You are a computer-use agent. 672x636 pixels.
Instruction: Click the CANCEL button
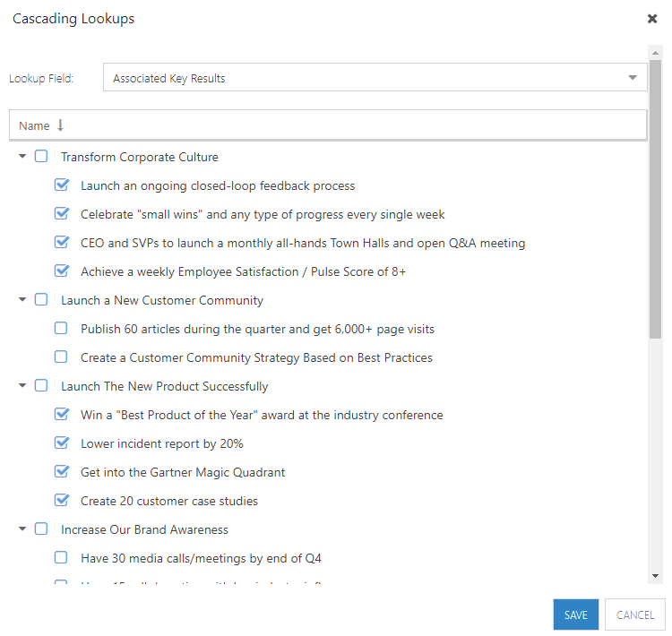pos(634,615)
